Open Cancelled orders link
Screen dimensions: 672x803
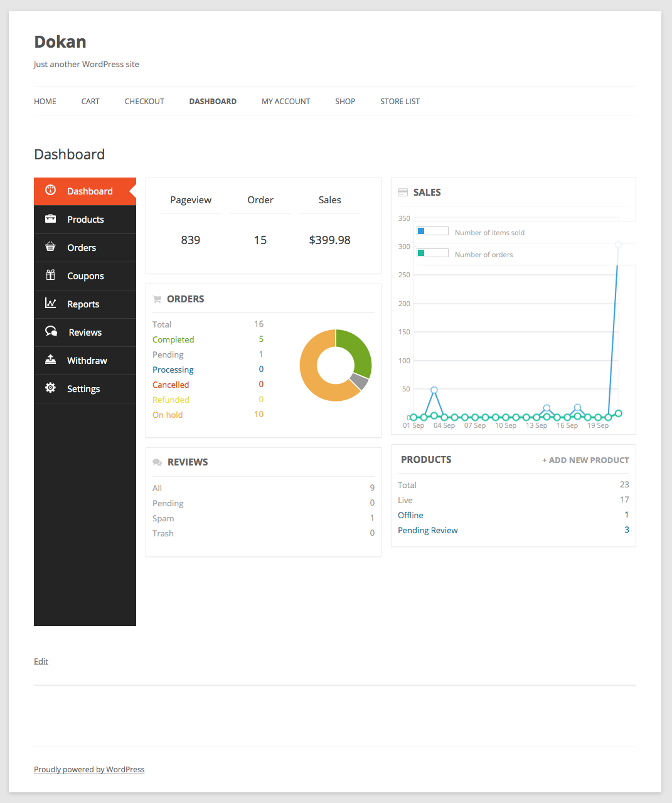pyautogui.click(x=171, y=385)
